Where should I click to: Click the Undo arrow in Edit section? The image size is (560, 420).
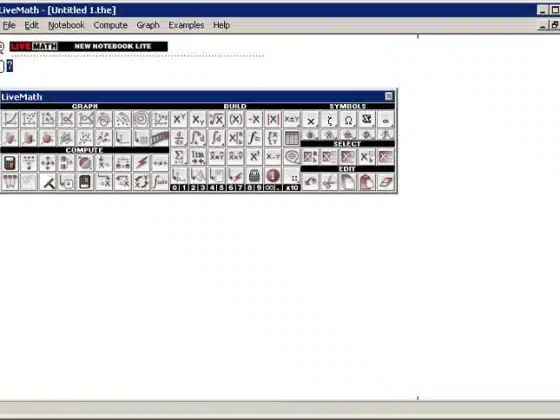coord(311,182)
